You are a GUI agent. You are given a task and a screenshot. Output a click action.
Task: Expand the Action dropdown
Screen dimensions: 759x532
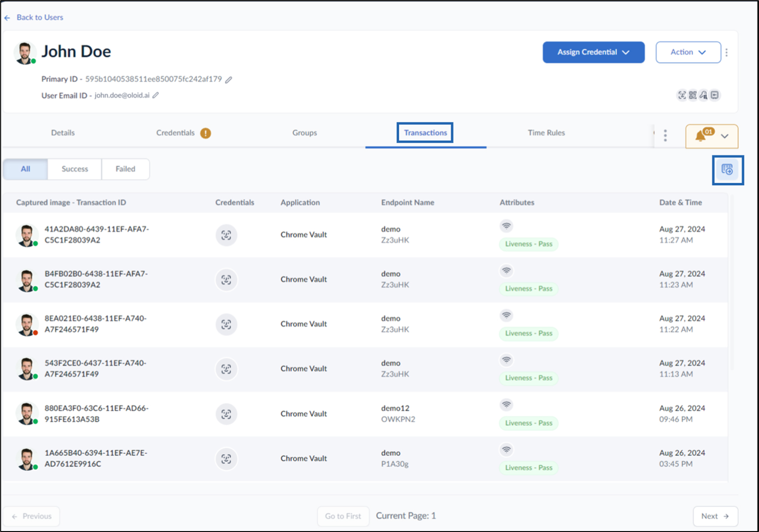click(688, 52)
